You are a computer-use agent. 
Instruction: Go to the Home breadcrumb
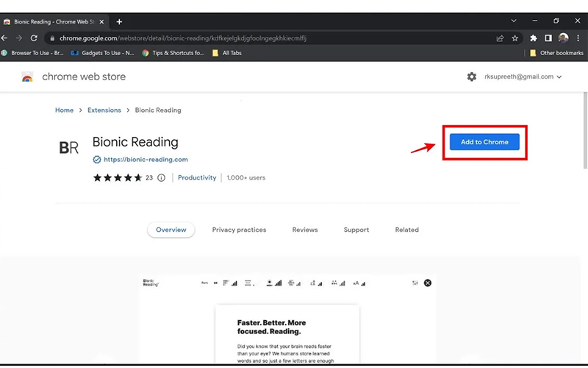coord(65,110)
